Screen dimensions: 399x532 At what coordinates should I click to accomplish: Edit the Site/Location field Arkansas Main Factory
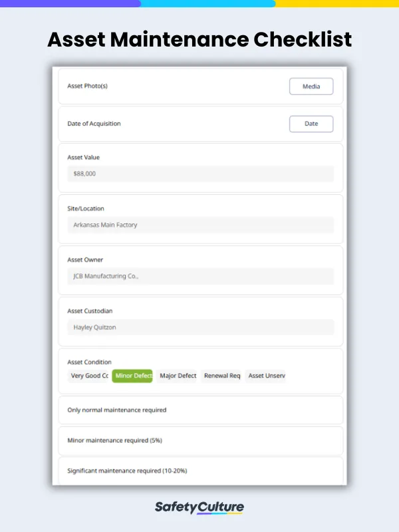coord(200,225)
